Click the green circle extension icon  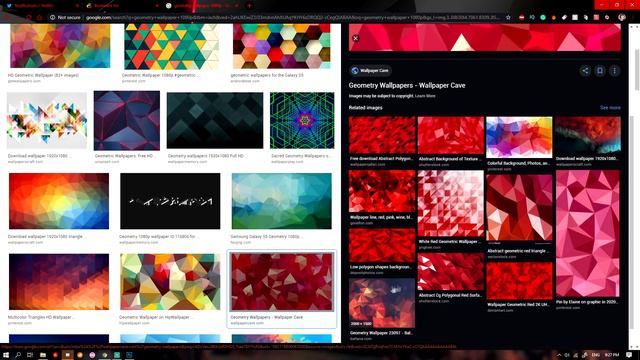(x=543, y=18)
